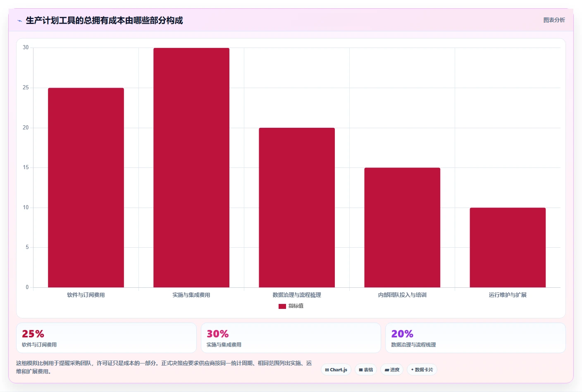This screenshot has width=582, height=392.
Task: Click the note paragraph starting 这组模拟比例
Action: tap(164, 367)
